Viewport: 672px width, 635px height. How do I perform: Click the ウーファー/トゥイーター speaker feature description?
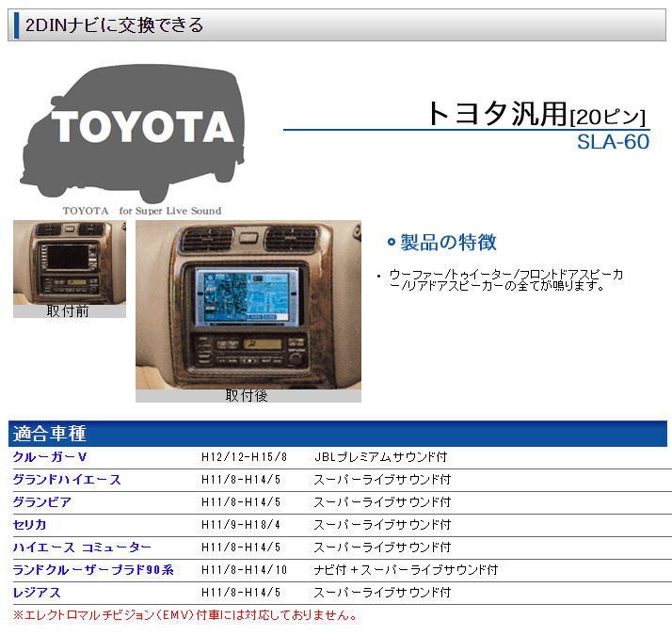(505, 279)
